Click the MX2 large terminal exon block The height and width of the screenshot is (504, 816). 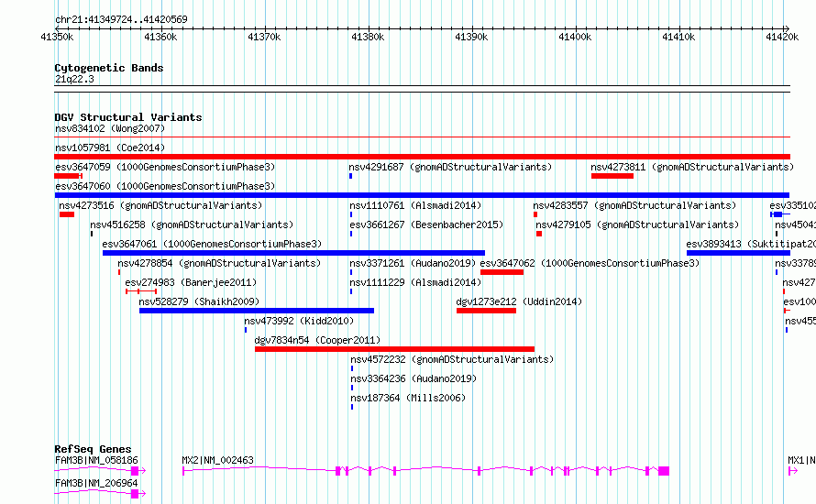[664, 471]
